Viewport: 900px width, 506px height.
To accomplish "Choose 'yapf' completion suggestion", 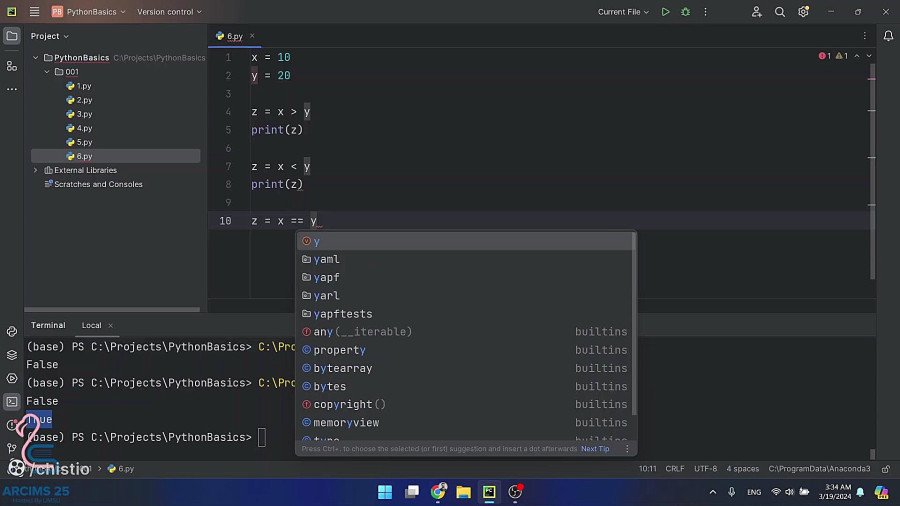I will (465, 277).
